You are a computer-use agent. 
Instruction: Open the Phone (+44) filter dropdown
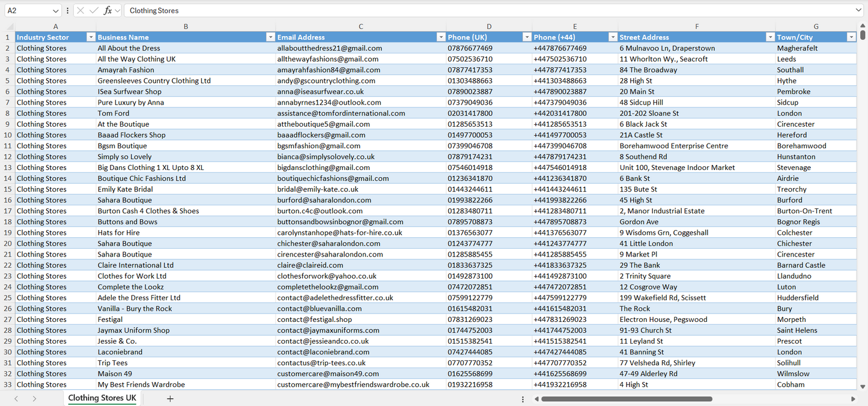coord(612,37)
